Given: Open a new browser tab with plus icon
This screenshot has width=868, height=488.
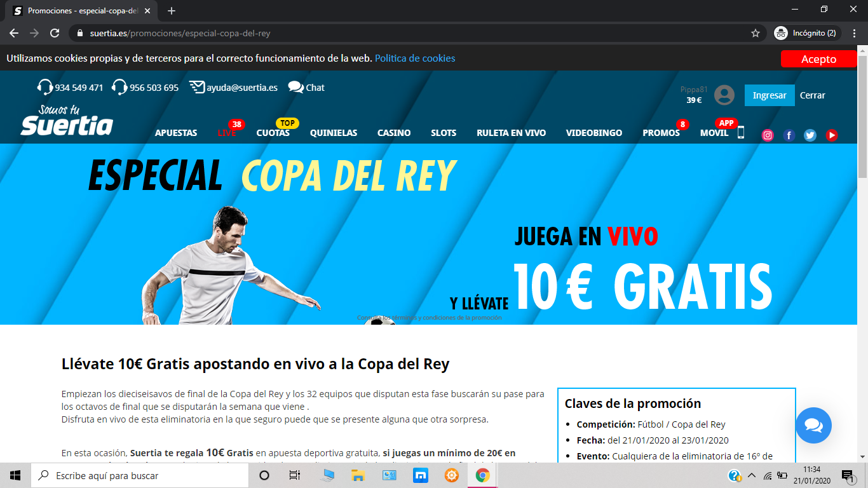Looking at the screenshot, I should pos(171,11).
